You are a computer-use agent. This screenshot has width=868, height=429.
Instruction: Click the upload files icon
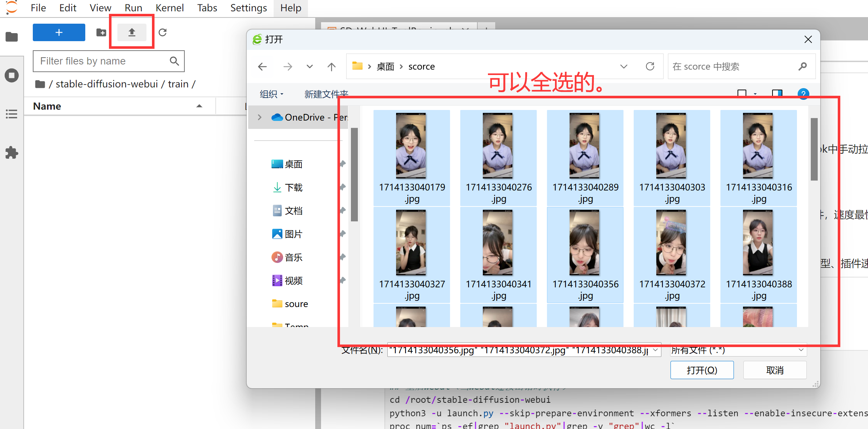[132, 32]
